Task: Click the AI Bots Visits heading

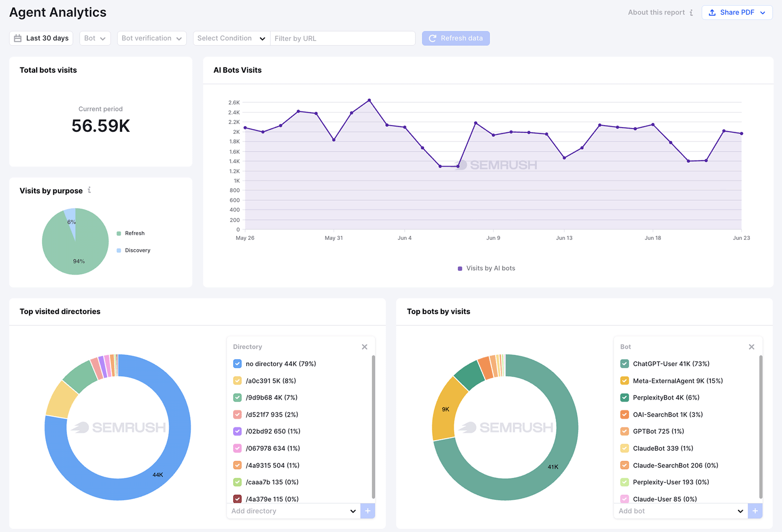Action: (x=238, y=70)
